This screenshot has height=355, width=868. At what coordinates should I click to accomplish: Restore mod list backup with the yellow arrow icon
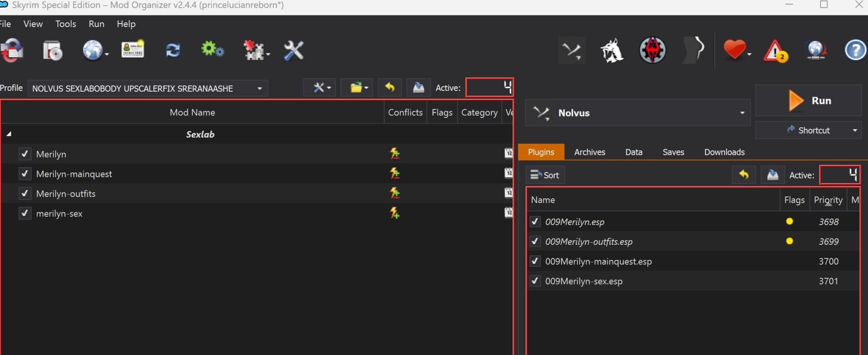390,88
